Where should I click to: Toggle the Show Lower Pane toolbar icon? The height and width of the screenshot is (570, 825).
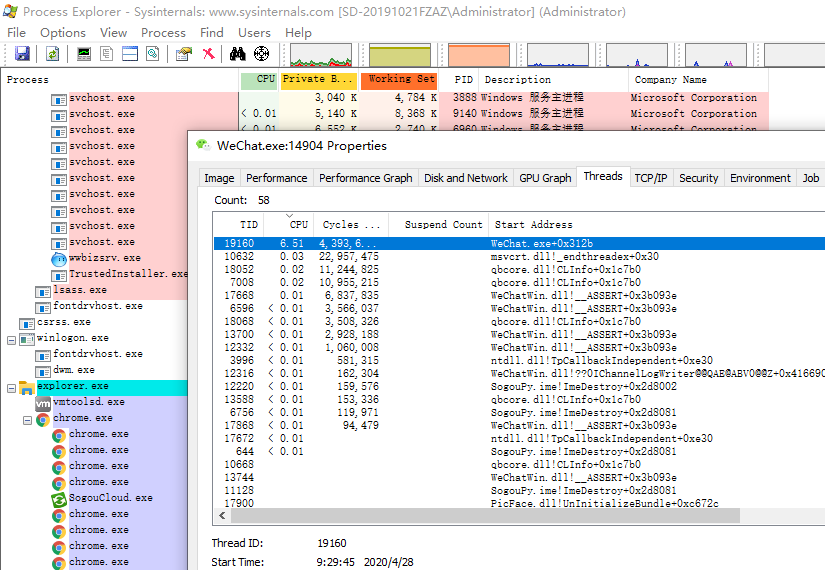[x=130, y=54]
